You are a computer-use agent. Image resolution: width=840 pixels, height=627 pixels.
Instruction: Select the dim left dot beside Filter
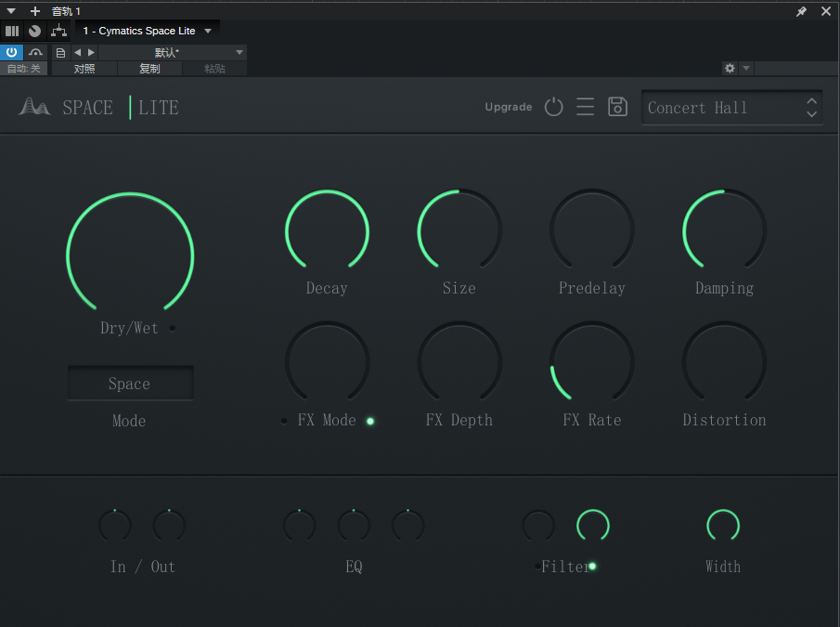click(537, 566)
